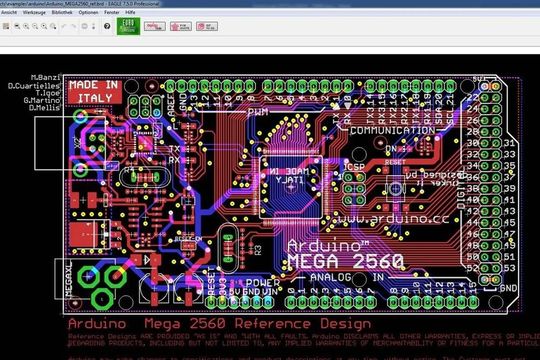The width and height of the screenshot is (540, 360).
Task: Open Help via question mark icon
Action: tap(107, 26)
